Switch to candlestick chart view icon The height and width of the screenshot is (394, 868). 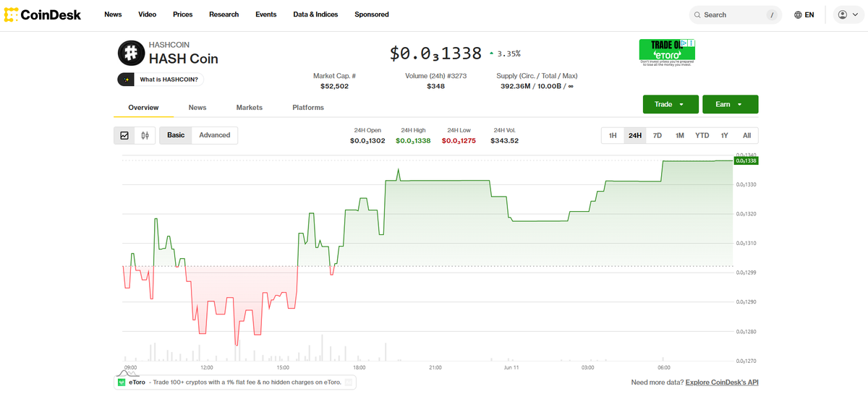coord(145,135)
